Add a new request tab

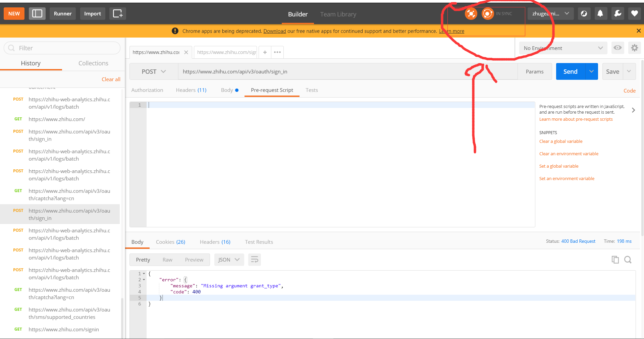(265, 52)
